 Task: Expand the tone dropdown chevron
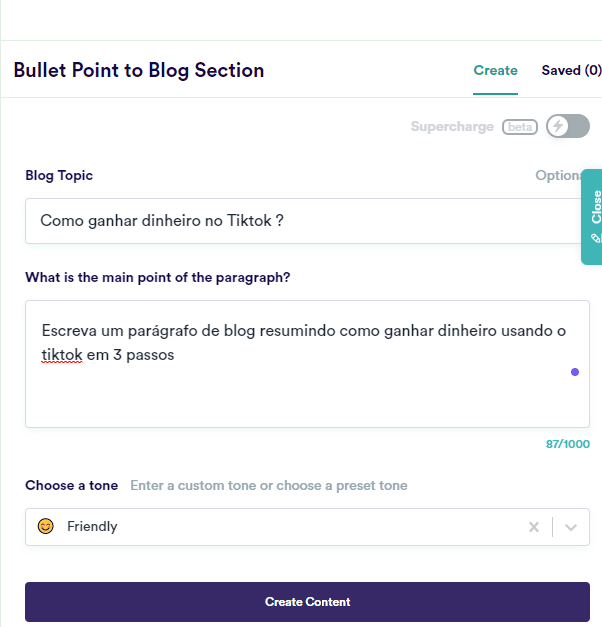pyautogui.click(x=571, y=527)
